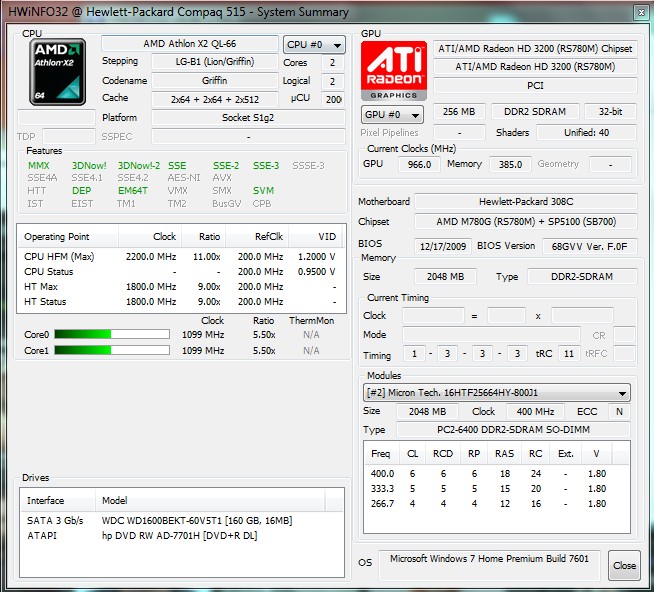Screen dimensions: 654x592
Task: Click the Cores count field
Action: click(332, 63)
